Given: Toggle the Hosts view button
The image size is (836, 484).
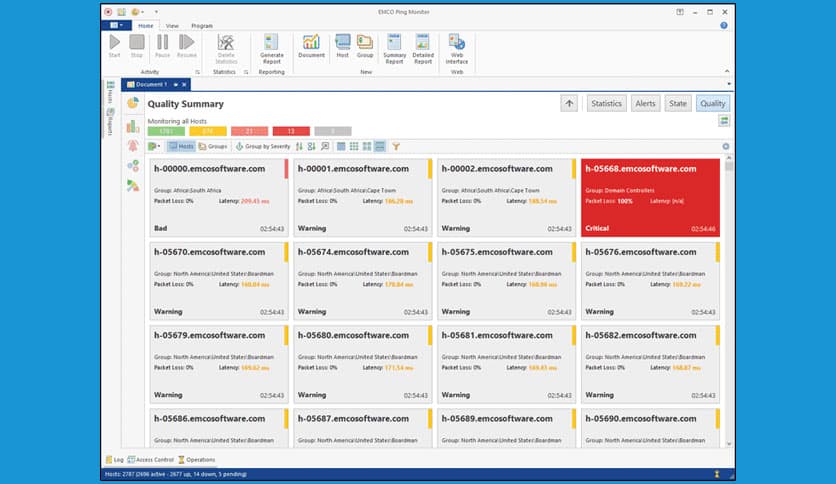Looking at the screenshot, I should pyautogui.click(x=180, y=146).
